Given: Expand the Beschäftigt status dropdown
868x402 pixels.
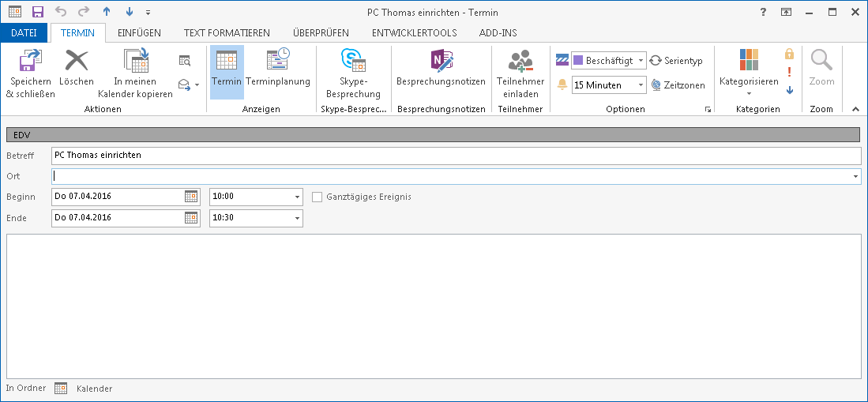Looking at the screenshot, I should (x=640, y=61).
